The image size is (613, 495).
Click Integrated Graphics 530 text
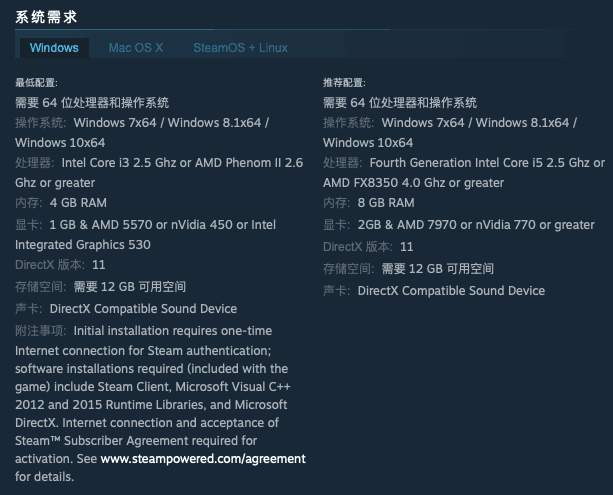click(x=83, y=245)
